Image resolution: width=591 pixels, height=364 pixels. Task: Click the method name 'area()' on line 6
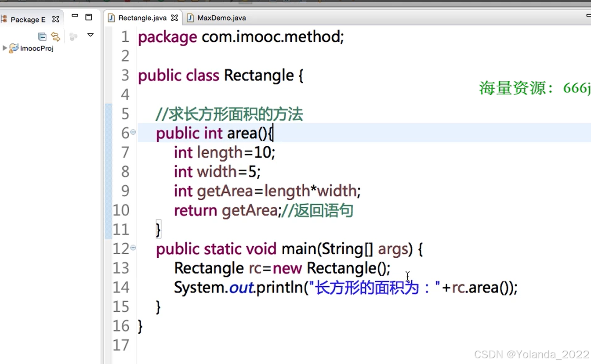pos(247,133)
